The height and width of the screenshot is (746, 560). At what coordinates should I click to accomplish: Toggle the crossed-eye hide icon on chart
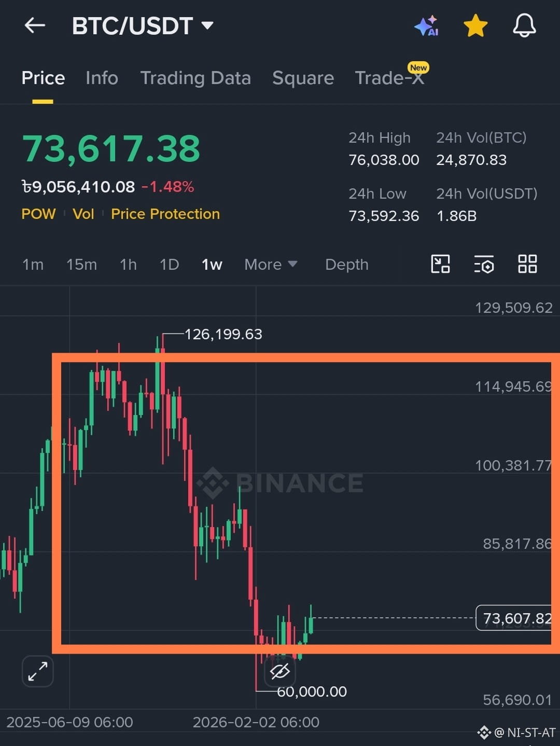pyautogui.click(x=280, y=672)
